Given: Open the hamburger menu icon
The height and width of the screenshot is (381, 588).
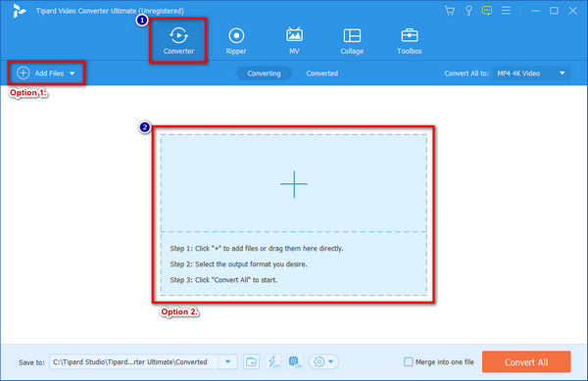Looking at the screenshot, I should pyautogui.click(x=506, y=11).
